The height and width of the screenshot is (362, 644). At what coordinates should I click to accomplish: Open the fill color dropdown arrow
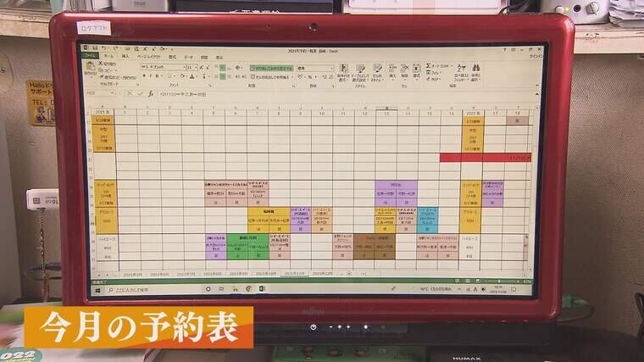point(186,77)
